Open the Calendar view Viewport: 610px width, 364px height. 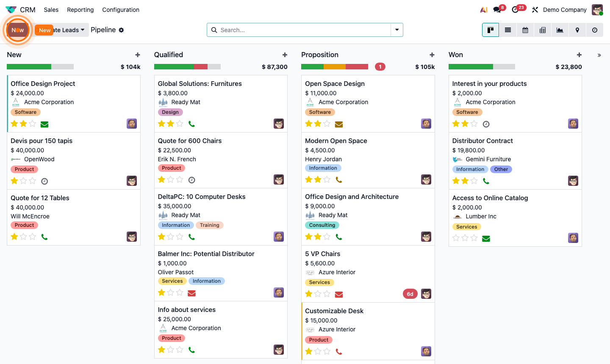point(525,30)
